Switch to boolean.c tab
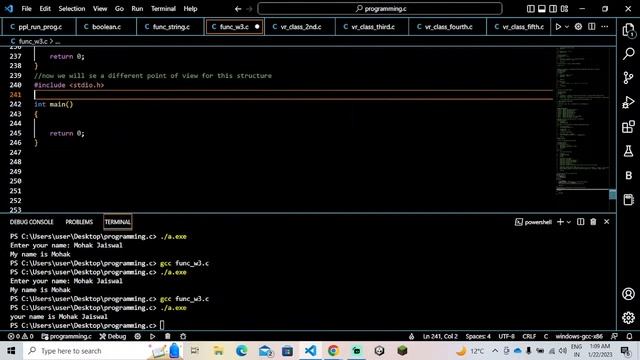640x360 pixels. click(106, 27)
